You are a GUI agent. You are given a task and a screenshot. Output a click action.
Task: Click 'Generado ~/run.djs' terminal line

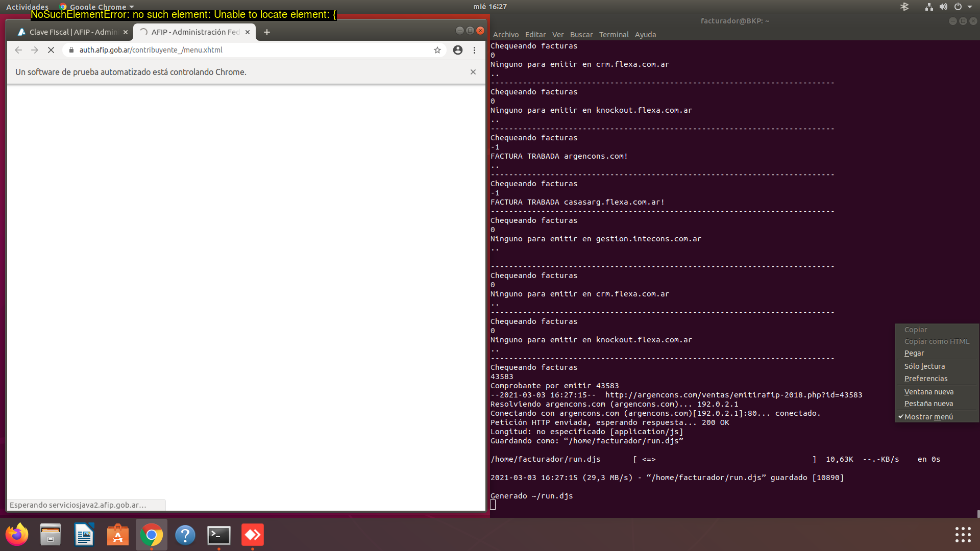coord(531,496)
